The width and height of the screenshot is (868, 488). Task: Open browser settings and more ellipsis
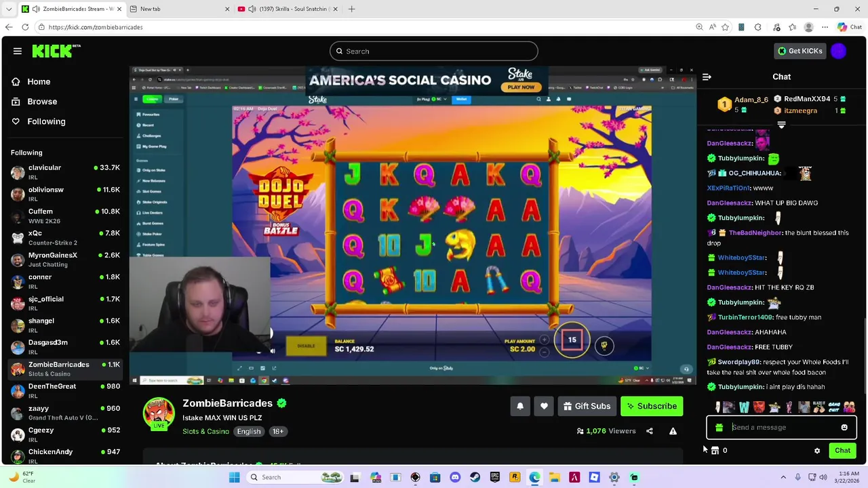tap(825, 27)
